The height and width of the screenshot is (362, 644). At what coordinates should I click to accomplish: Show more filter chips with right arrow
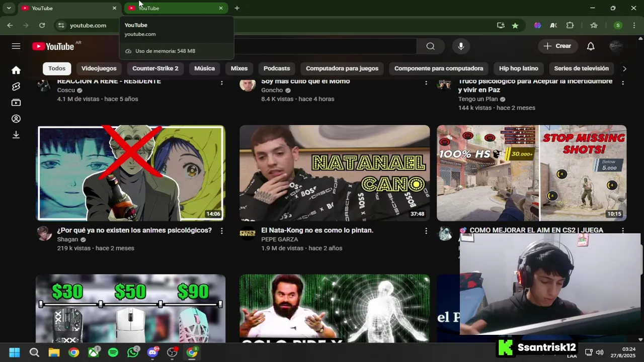point(624,68)
